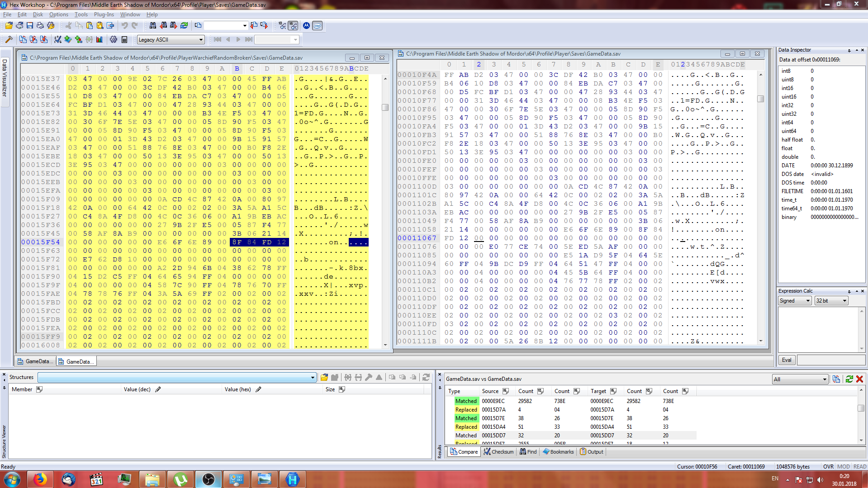Open the Goto offset combo box dropdown
Viewport: 868px width, 488px height.
coord(245,26)
